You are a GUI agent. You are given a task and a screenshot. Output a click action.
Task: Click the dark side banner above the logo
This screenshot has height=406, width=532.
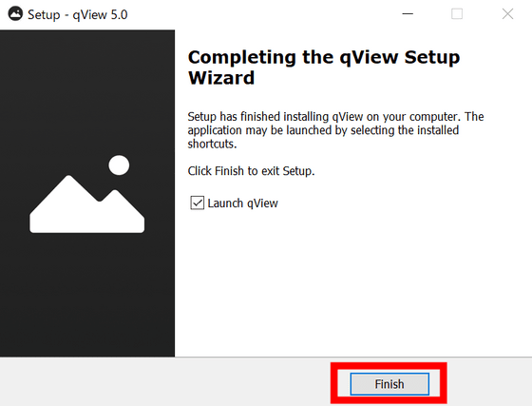click(87, 88)
